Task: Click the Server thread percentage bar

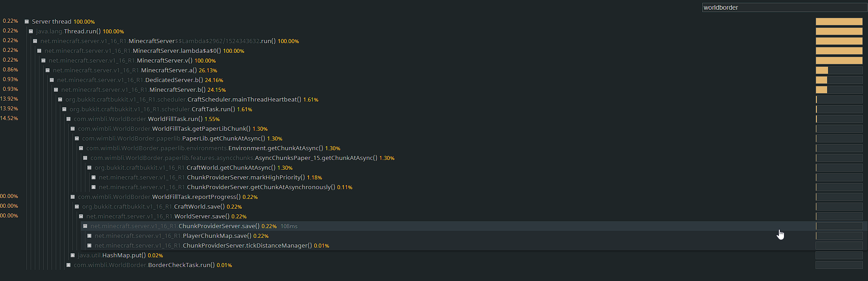Action: pyautogui.click(x=839, y=22)
